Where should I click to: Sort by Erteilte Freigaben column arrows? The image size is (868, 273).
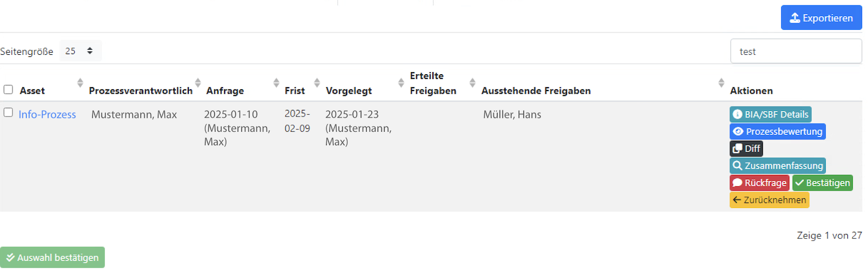(x=473, y=83)
